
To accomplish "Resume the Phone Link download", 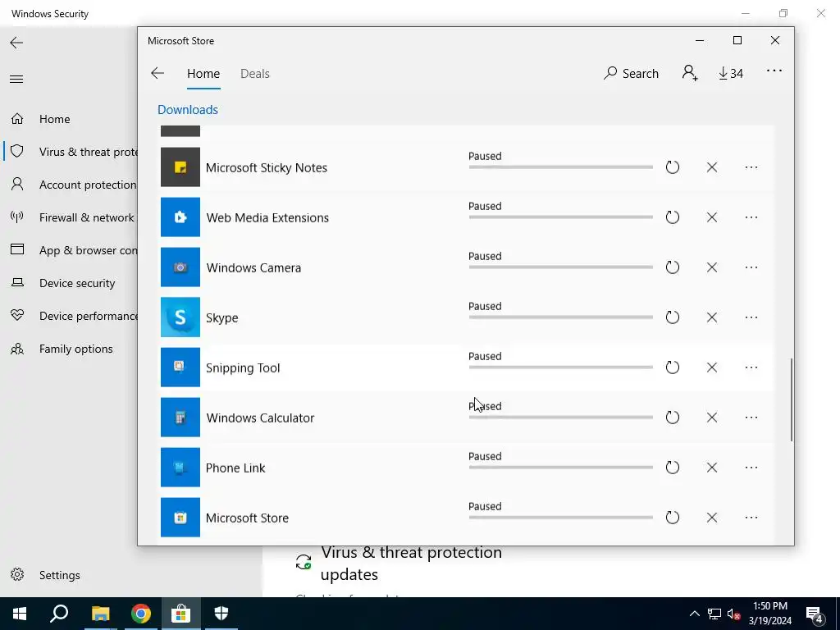I will tap(673, 468).
